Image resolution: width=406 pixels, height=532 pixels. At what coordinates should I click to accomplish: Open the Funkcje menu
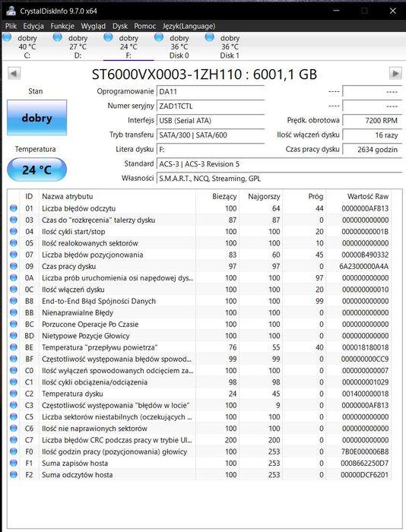pos(62,26)
